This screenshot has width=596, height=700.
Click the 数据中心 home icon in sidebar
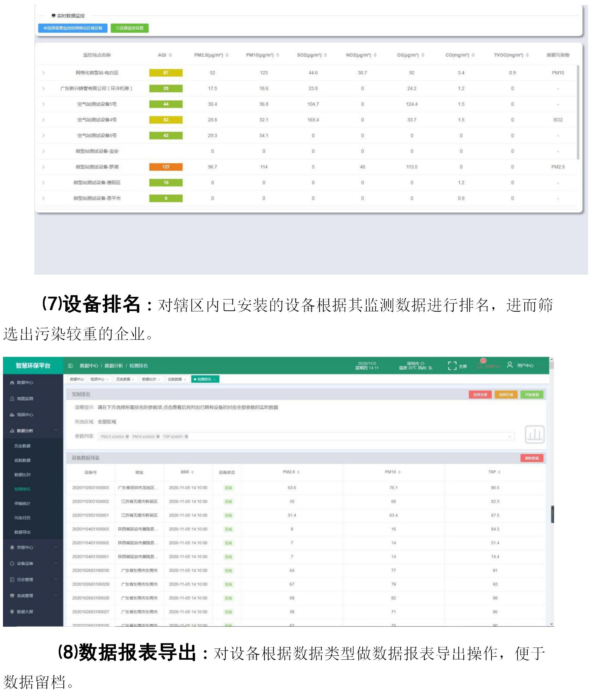point(12,383)
